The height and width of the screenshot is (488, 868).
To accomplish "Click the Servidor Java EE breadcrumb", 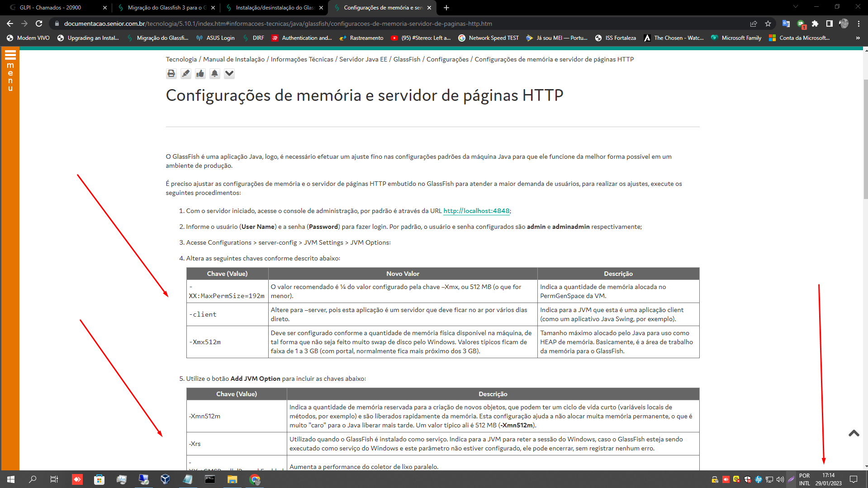I will pos(363,59).
